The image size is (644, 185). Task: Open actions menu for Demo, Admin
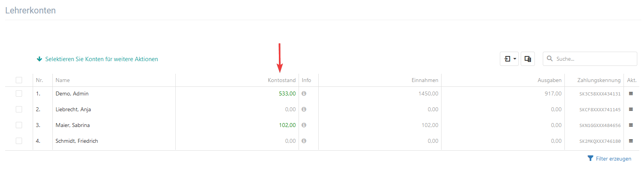[x=631, y=93]
